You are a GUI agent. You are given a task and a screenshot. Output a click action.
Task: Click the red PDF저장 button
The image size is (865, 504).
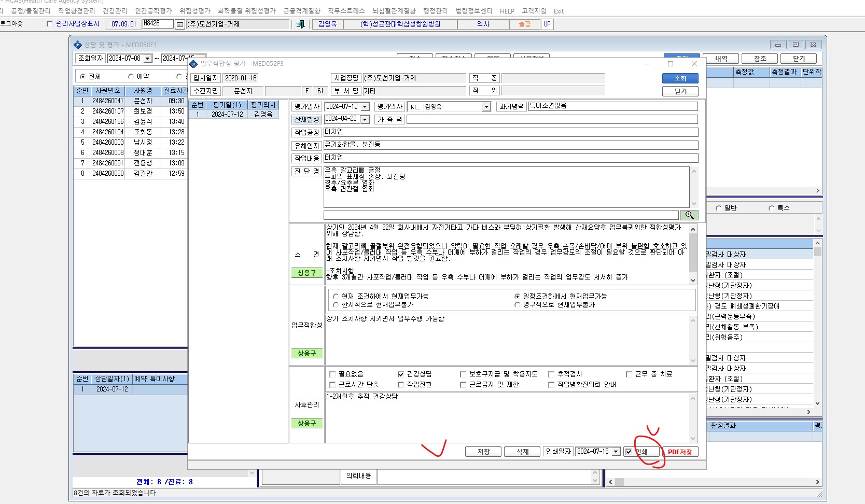tap(680, 452)
